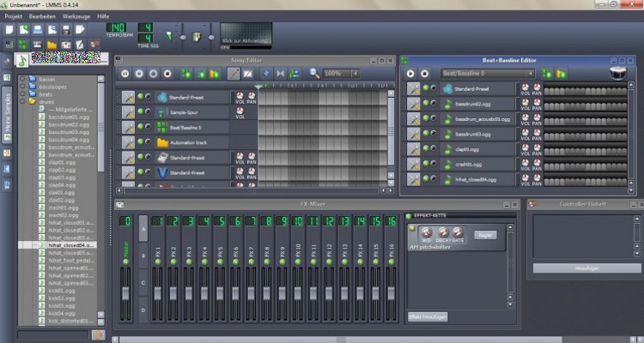Open the Werkzeuge menu
This screenshot has width=644, height=343.
coord(78,16)
